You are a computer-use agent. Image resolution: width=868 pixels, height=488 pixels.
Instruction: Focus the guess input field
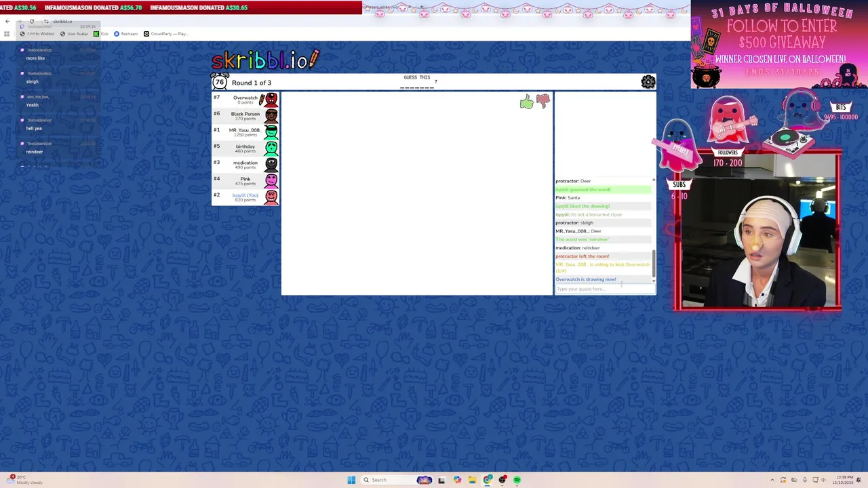[x=605, y=289]
